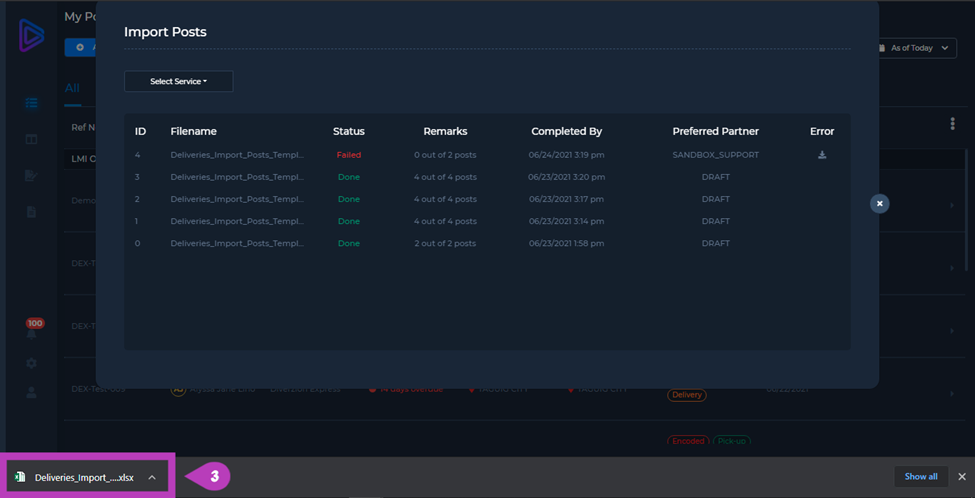Select the filename in import row 3
This screenshot has width=975, height=498.
238,177
